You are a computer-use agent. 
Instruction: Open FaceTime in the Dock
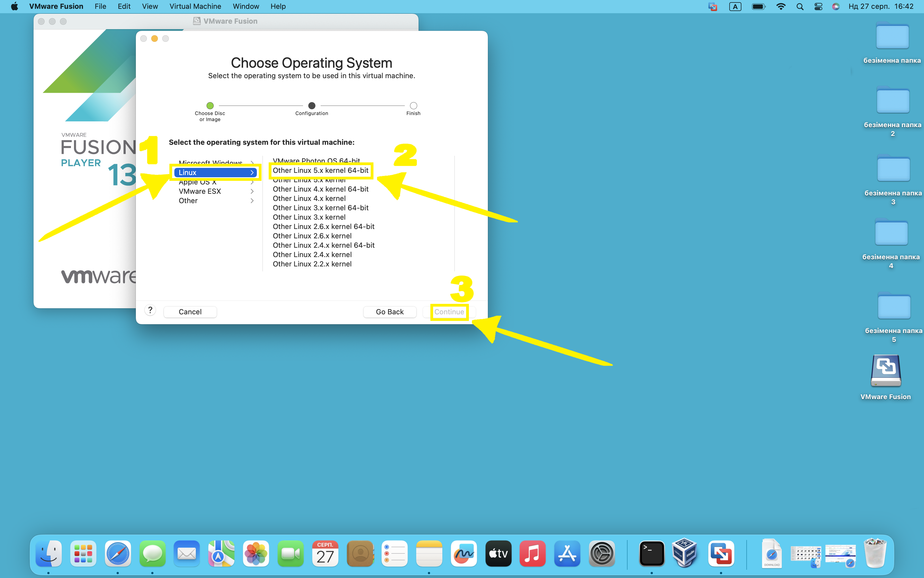point(291,553)
